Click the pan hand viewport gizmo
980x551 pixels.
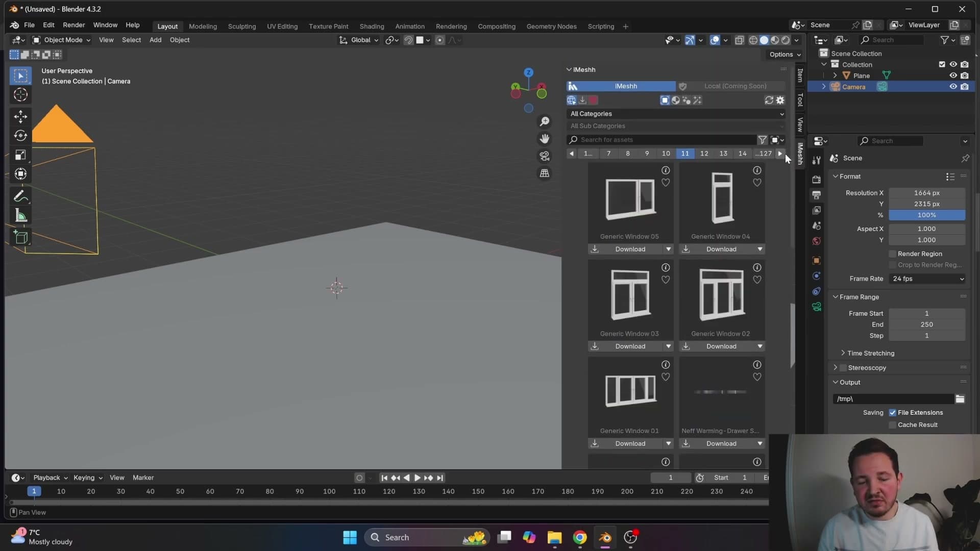[545, 139]
